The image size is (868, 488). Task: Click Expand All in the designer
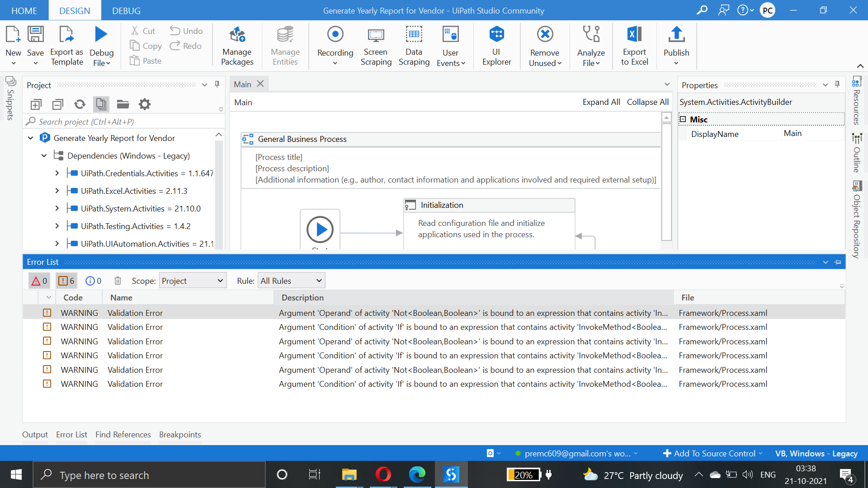(x=601, y=102)
